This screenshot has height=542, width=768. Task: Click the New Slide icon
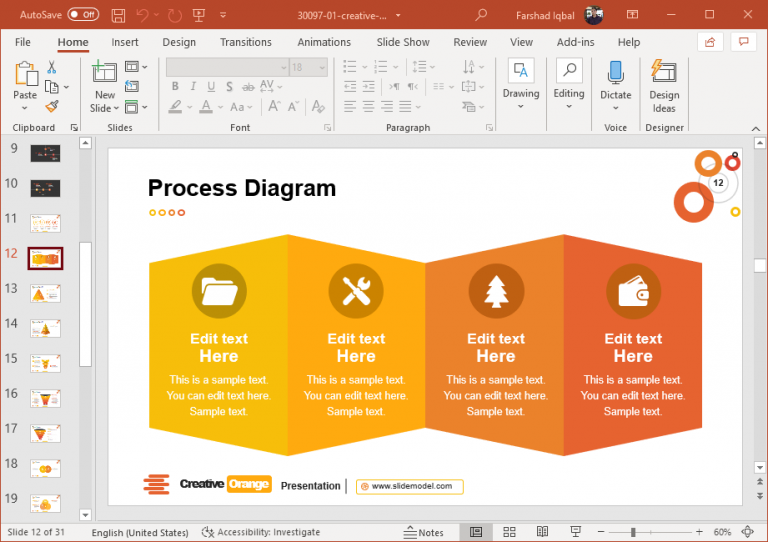104,72
